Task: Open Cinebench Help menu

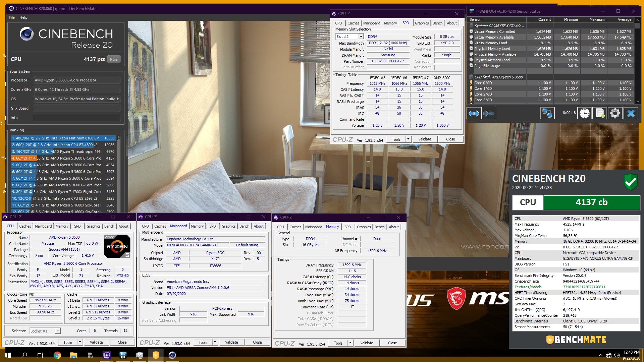Action: click(23, 17)
